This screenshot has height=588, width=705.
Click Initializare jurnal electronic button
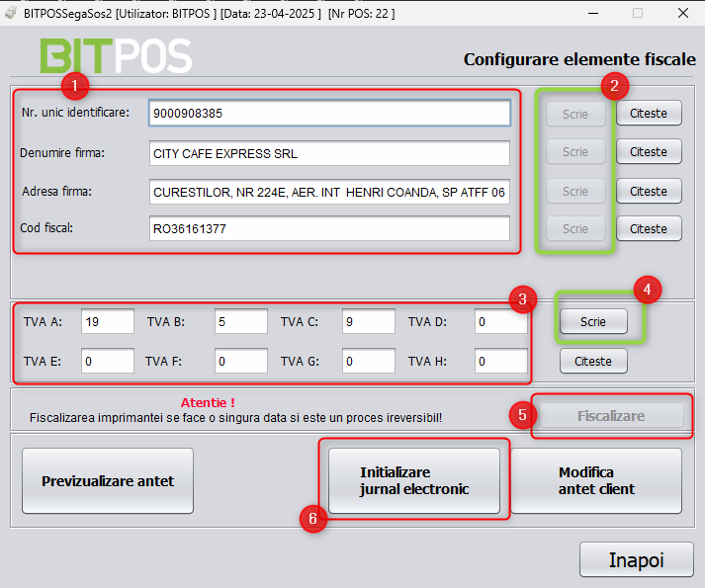tap(414, 480)
